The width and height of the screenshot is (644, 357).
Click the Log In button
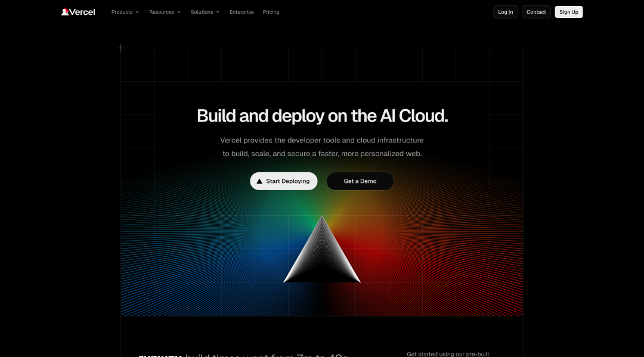tap(506, 12)
